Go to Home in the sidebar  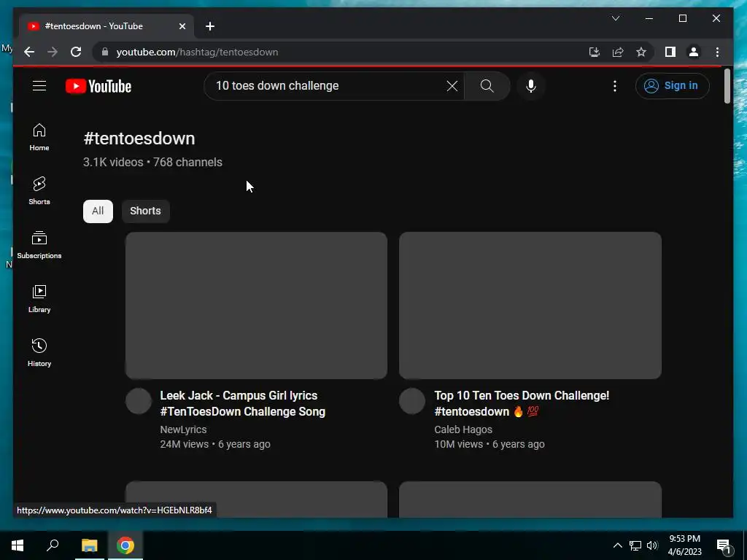(x=39, y=137)
